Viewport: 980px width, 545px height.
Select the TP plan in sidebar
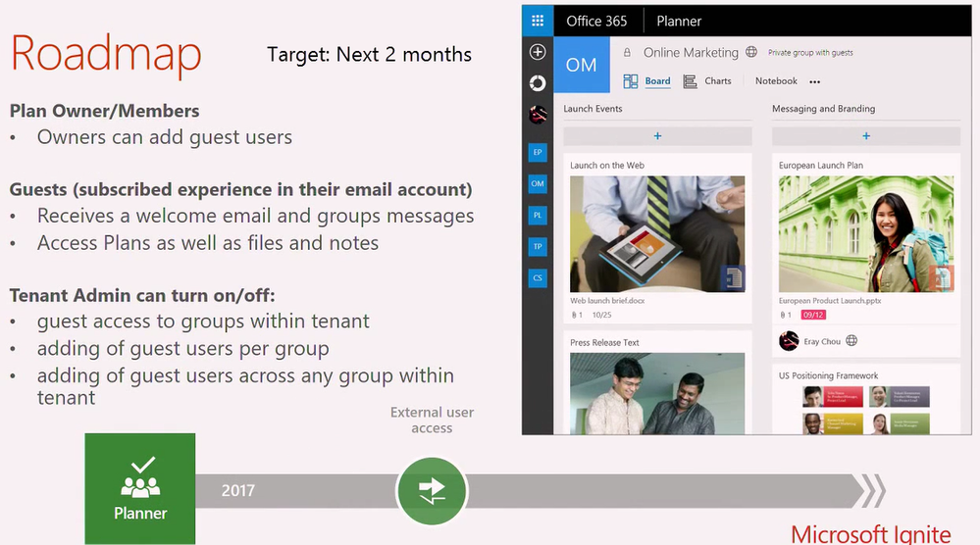[538, 247]
